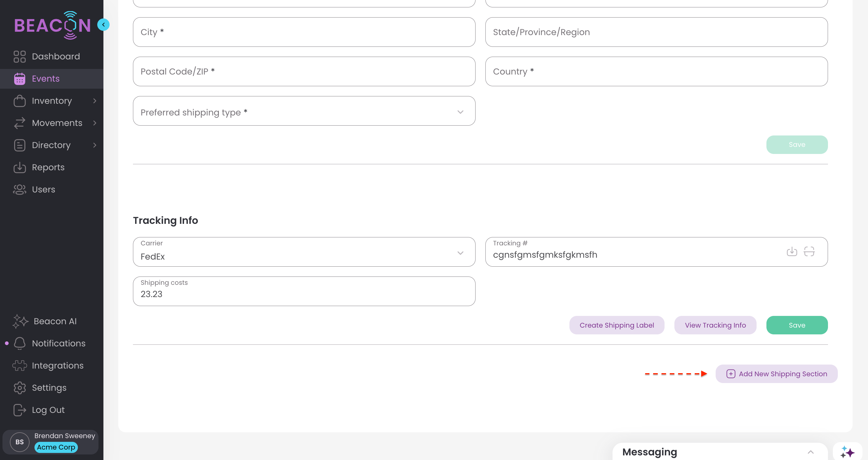Click View Tracking Info button
The width and height of the screenshot is (868, 460).
[715, 325]
